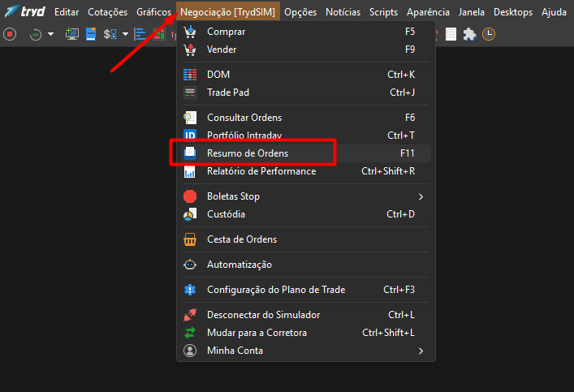Open the Cotações menu
The width and height of the screenshot is (574, 392).
[108, 12]
